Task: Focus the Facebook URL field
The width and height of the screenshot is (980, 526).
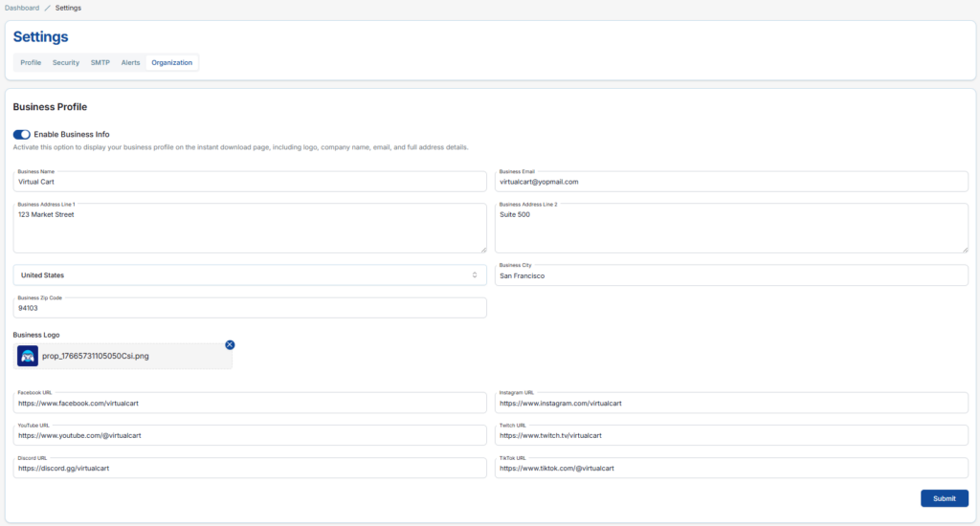Action: 250,404
